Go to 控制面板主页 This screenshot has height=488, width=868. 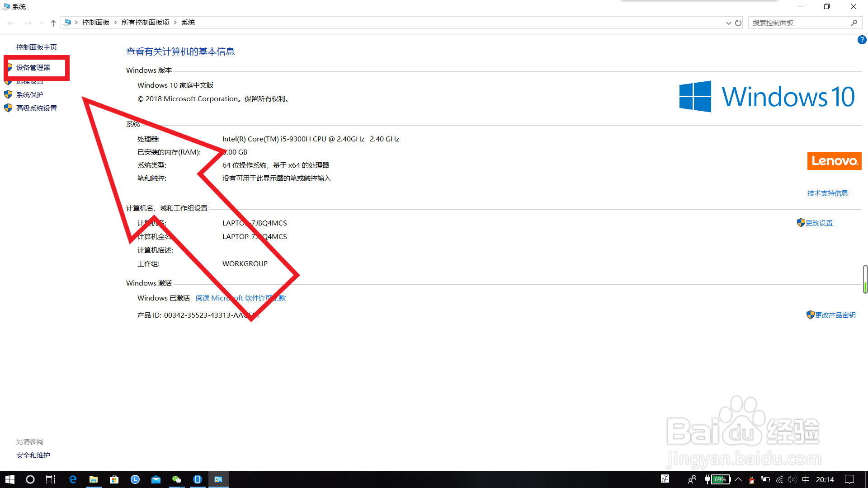click(36, 47)
